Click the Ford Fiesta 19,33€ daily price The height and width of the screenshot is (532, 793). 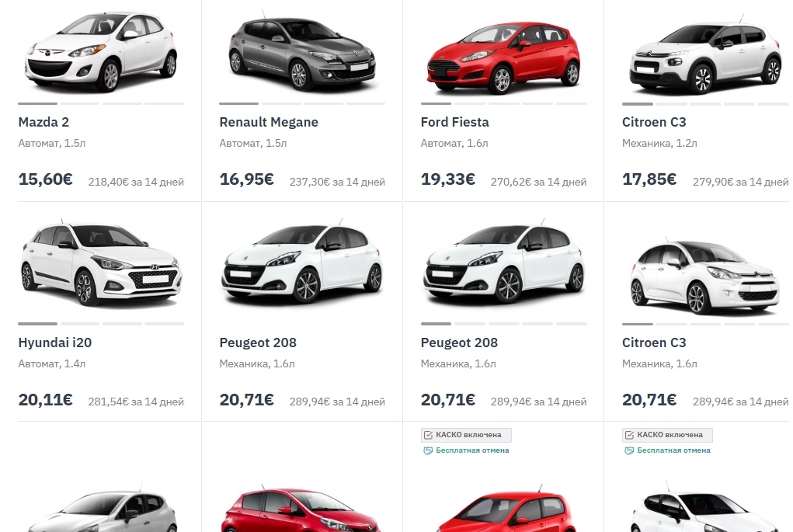[447, 179]
